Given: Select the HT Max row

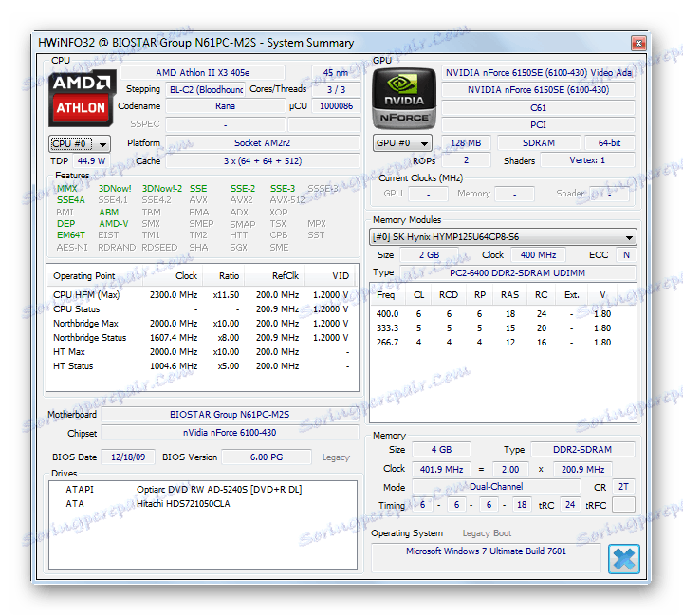Looking at the screenshot, I should pos(201,352).
